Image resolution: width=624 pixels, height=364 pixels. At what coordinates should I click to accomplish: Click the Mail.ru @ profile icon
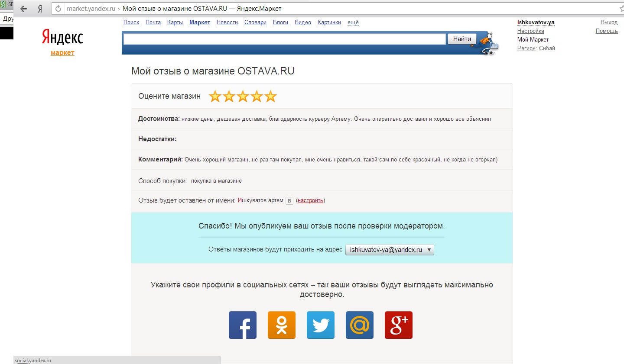pyautogui.click(x=360, y=325)
